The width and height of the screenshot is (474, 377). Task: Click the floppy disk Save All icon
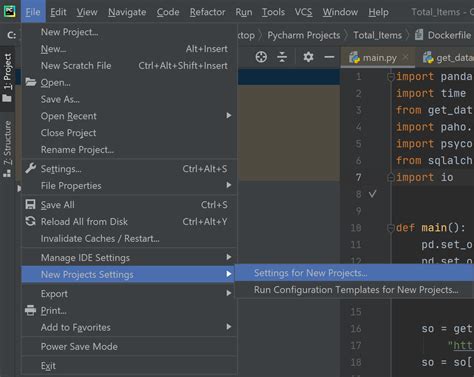coord(30,204)
